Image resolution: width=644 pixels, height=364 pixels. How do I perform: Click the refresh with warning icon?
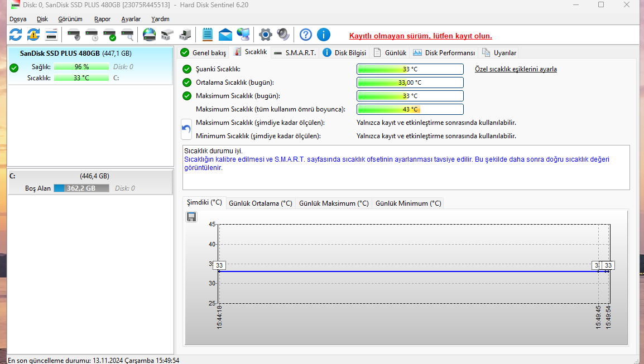(33, 35)
